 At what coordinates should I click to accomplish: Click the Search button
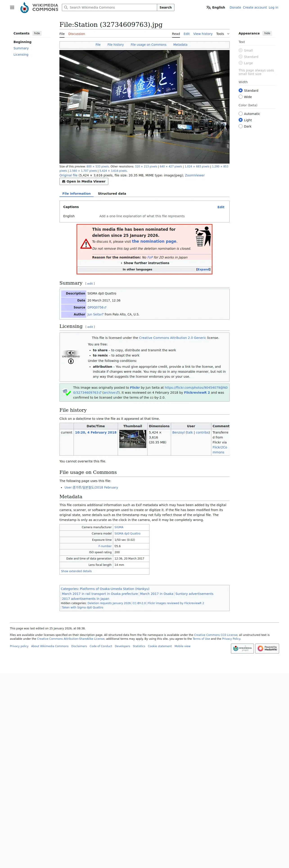pos(165,7)
